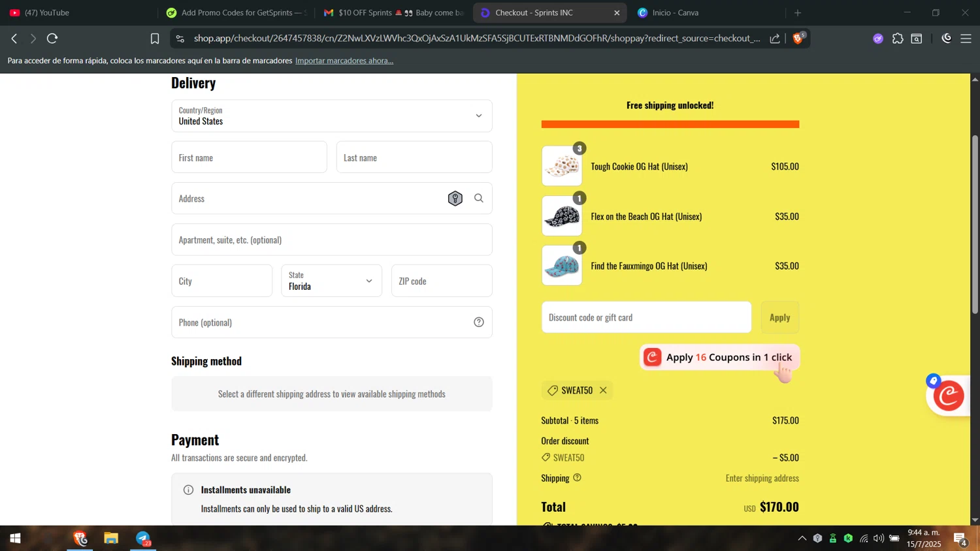Click the Installments unavailable info icon
Viewport: 980px width, 551px height.
pos(188,490)
